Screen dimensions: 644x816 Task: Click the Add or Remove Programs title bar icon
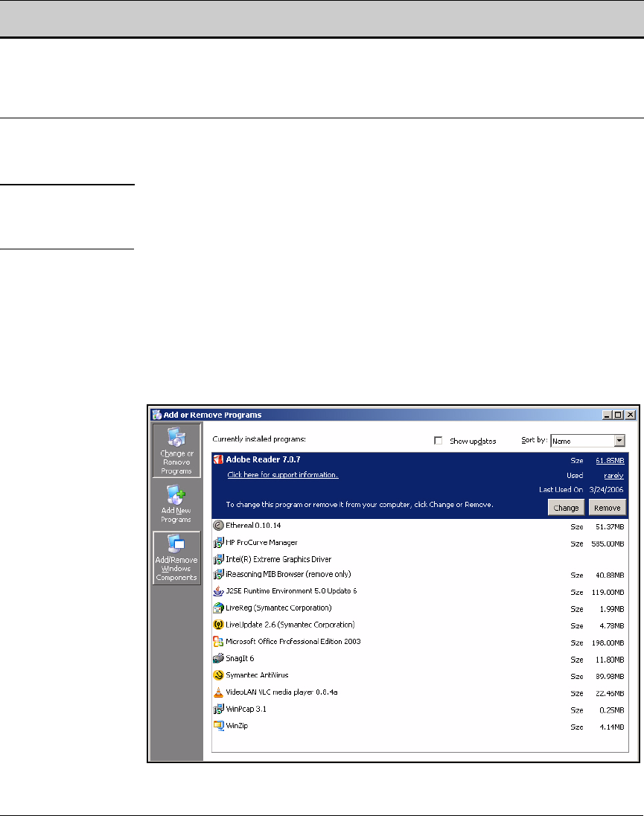(156, 415)
